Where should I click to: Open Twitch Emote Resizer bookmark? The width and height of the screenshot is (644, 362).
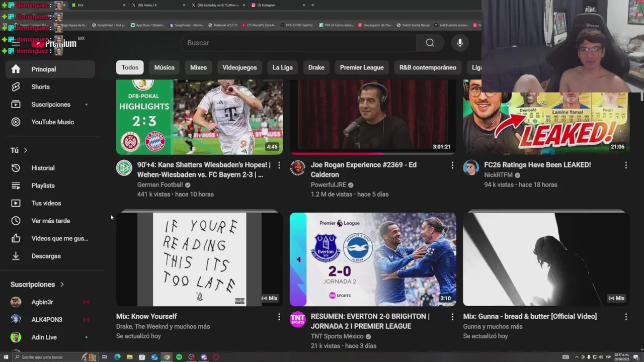[415, 25]
